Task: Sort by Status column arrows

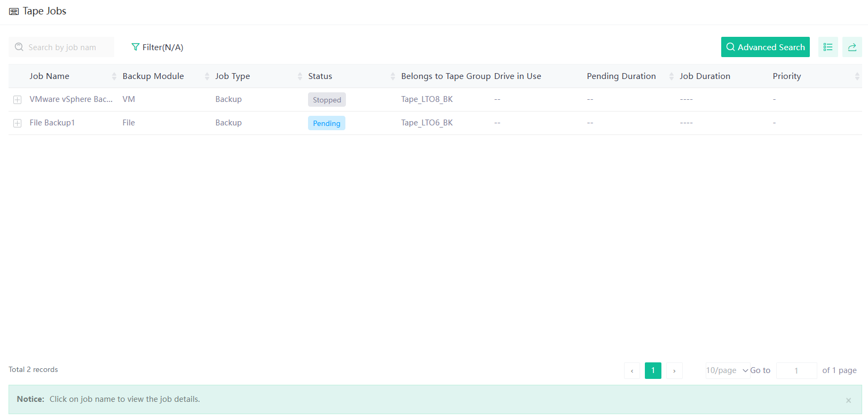Action: pos(393,76)
